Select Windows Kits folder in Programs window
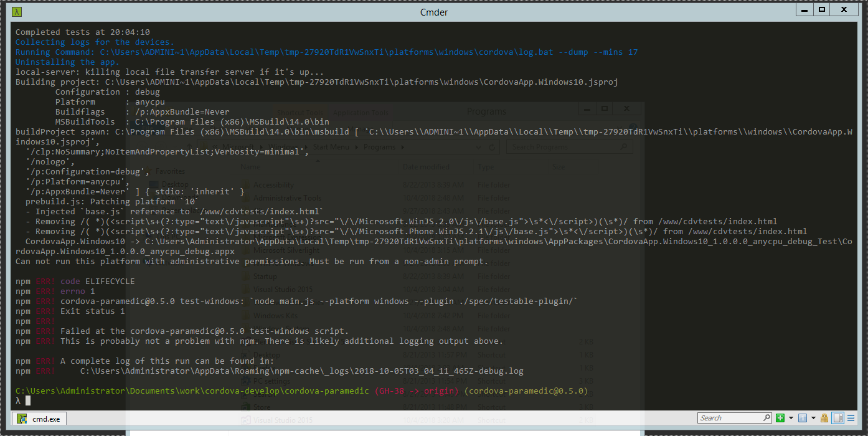The height and width of the screenshot is (436, 868). click(x=276, y=316)
